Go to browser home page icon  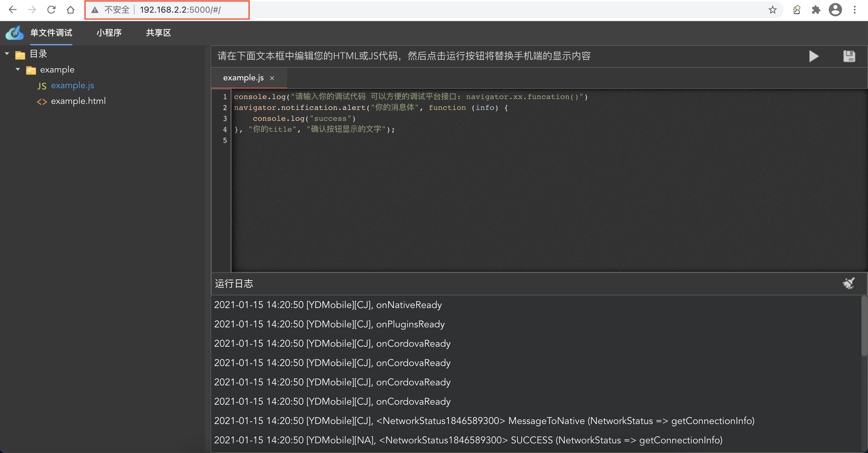pyautogui.click(x=71, y=10)
